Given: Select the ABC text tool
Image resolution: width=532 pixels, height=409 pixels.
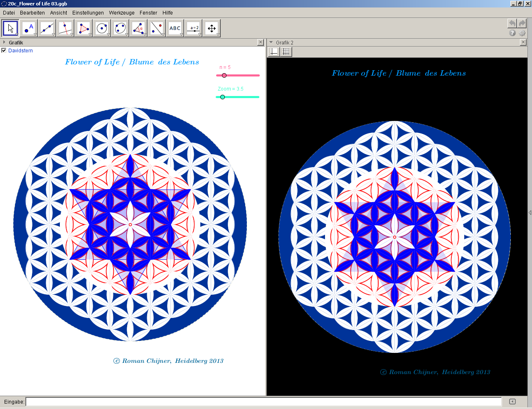Looking at the screenshot, I should 175,28.
